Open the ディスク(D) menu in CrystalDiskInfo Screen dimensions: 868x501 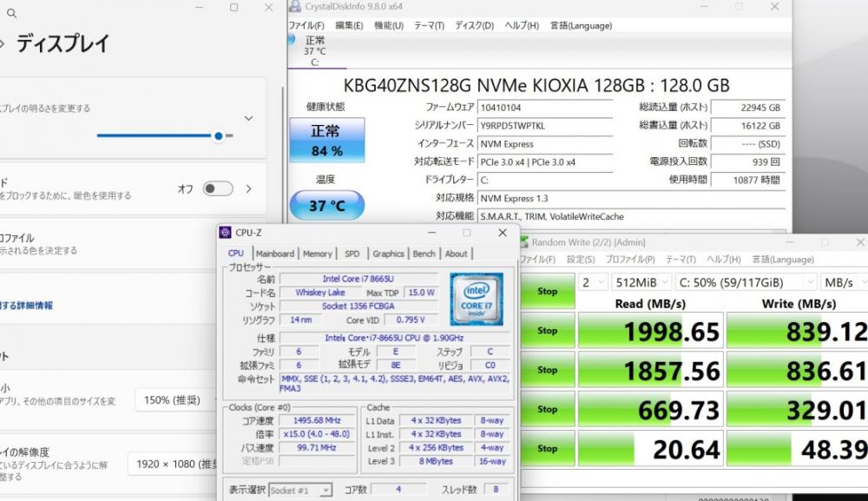[475, 25]
